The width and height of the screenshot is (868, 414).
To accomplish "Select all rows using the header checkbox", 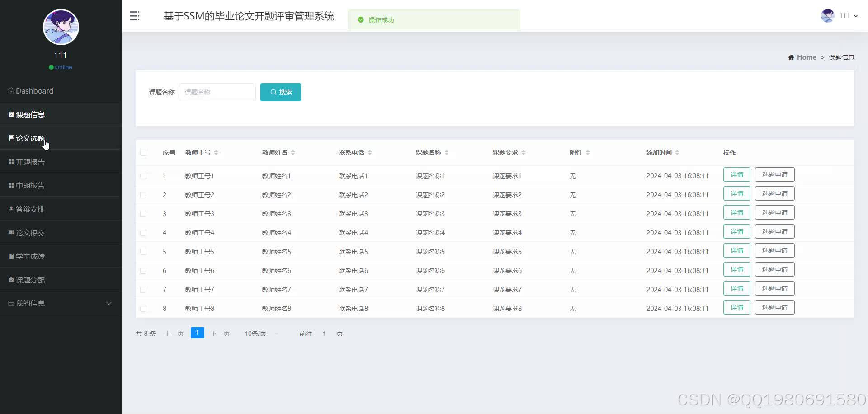I will click(144, 153).
